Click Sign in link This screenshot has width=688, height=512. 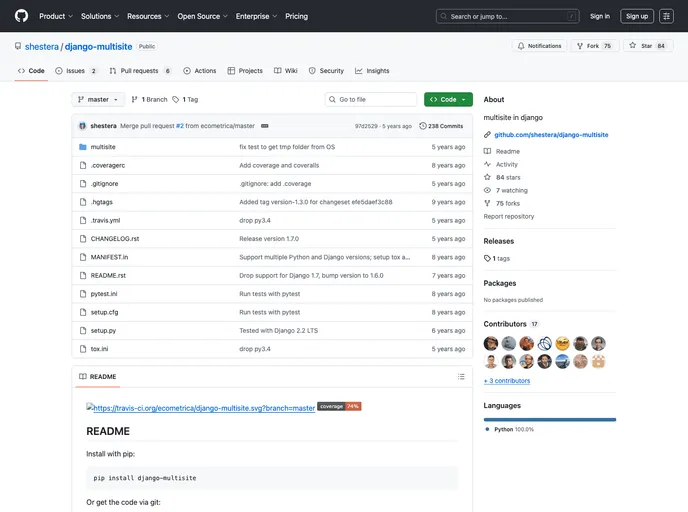(599, 16)
